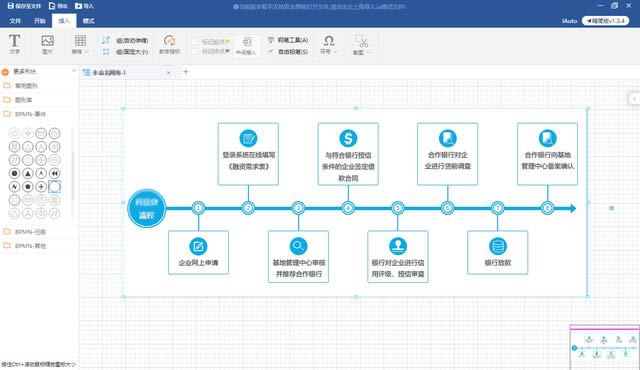
Task: Choose the plus-sign circle BPMN event shape
Action: (x=41, y=187)
